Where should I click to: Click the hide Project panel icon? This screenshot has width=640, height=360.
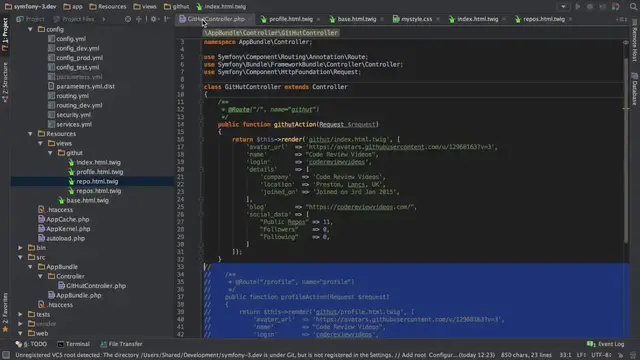click(x=167, y=19)
